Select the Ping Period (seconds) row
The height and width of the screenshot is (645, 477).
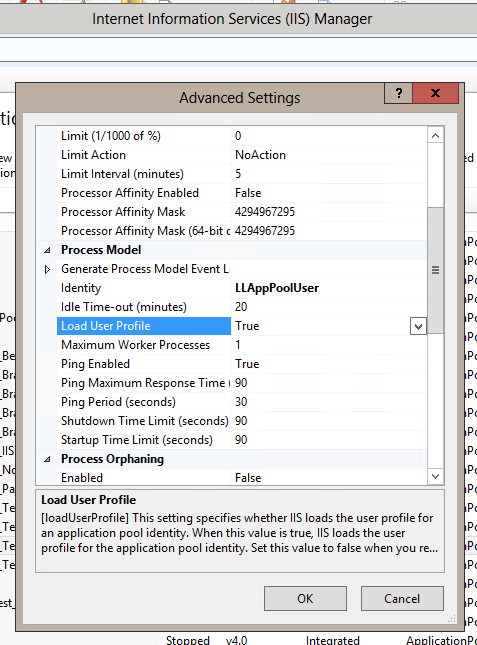[241, 402]
